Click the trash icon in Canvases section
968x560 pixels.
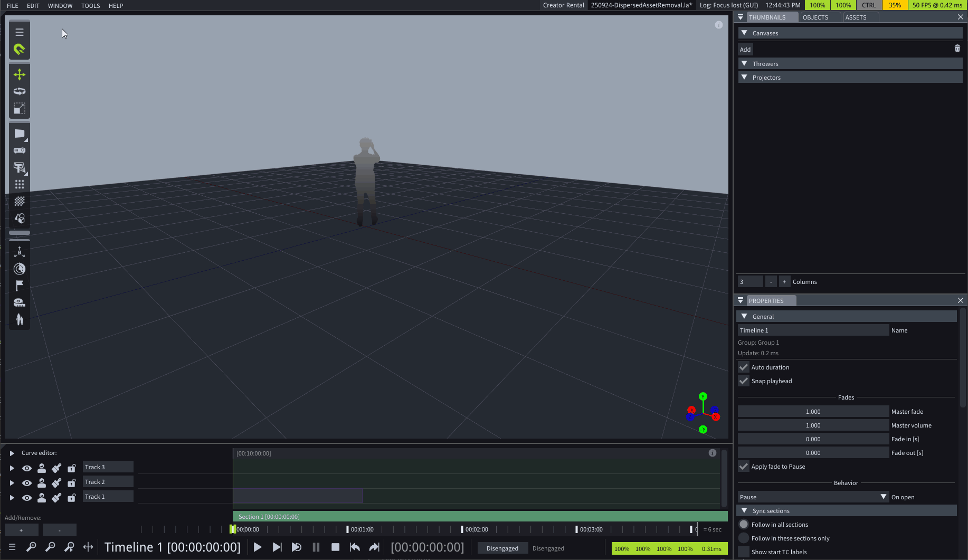(957, 49)
